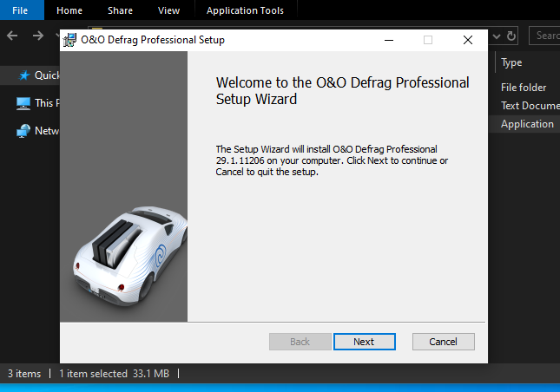Cancel the O&O Defrag setup
The image size is (560, 392).
coord(443,342)
